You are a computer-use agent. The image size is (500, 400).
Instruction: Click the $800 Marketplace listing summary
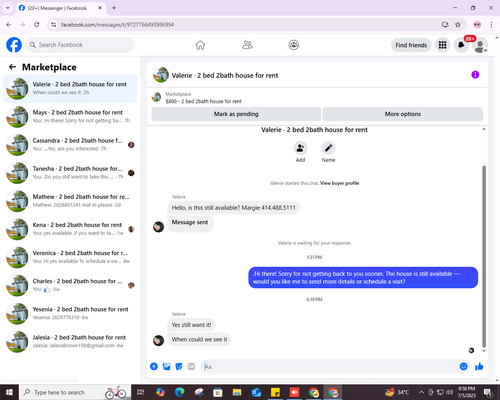click(x=203, y=101)
